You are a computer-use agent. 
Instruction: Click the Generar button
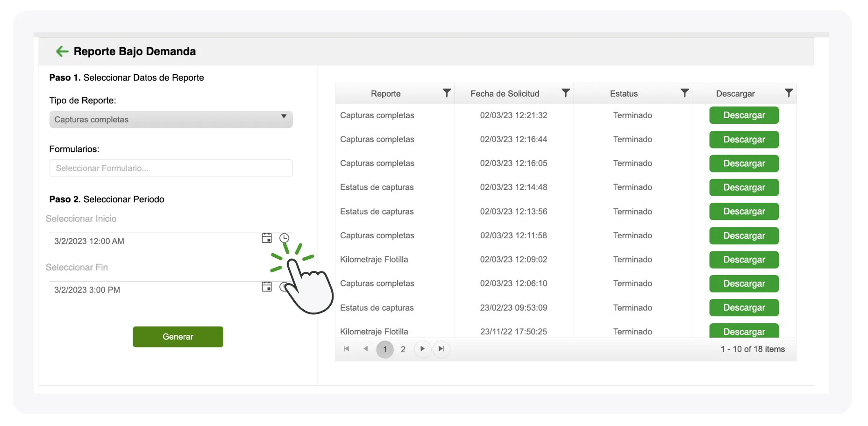(178, 337)
